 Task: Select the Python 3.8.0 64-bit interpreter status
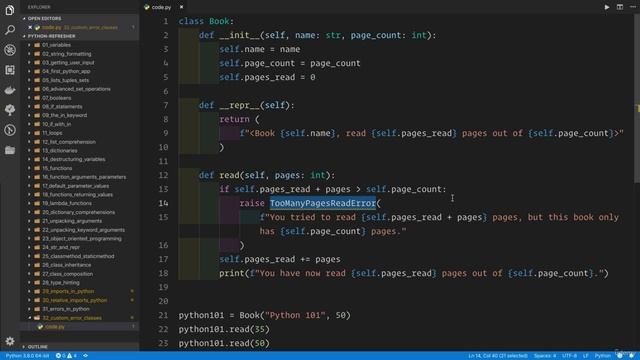pyautogui.click(x=27, y=356)
